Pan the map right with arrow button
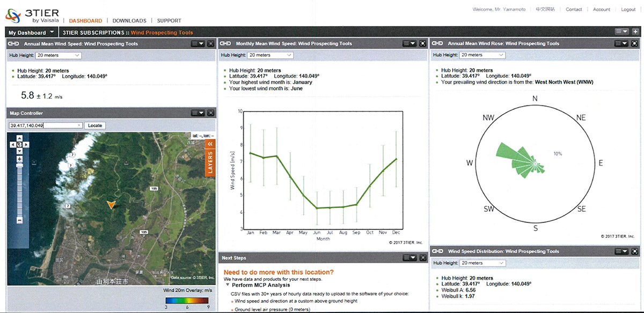644x313 pixels. [x=26, y=145]
